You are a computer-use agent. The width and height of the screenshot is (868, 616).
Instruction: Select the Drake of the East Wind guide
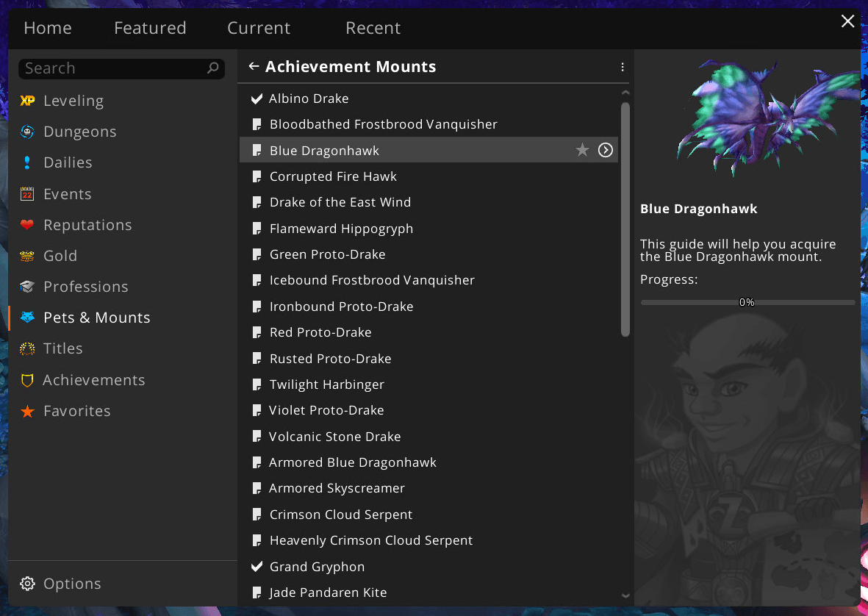pyautogui.click(x=429, y=203)
